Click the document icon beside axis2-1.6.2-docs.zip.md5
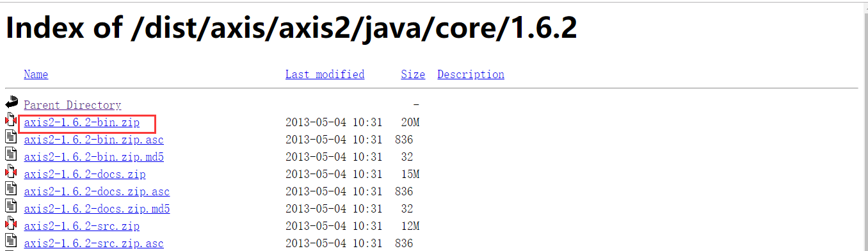The width and height of the screenshot is (868, 251). pos(11,206)
